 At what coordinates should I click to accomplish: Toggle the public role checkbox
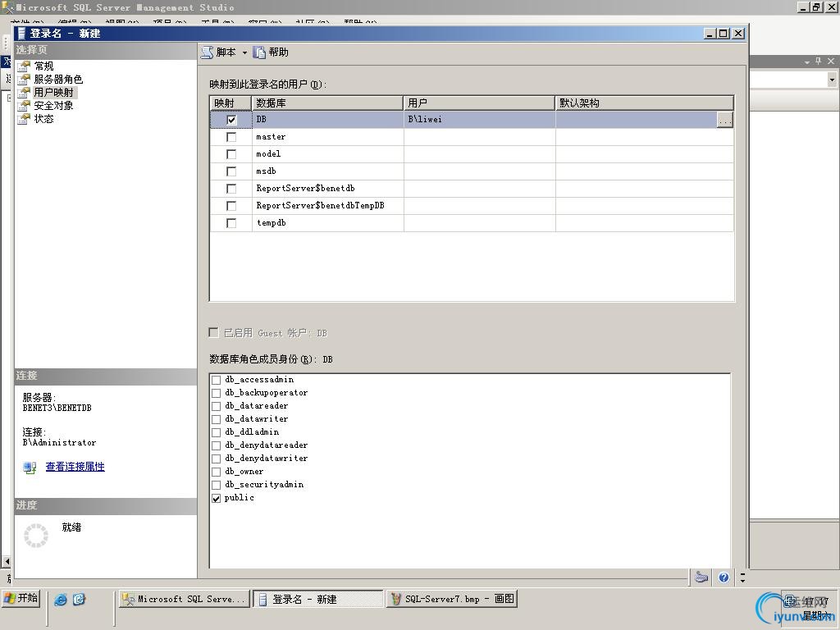(x=217, y=498)
